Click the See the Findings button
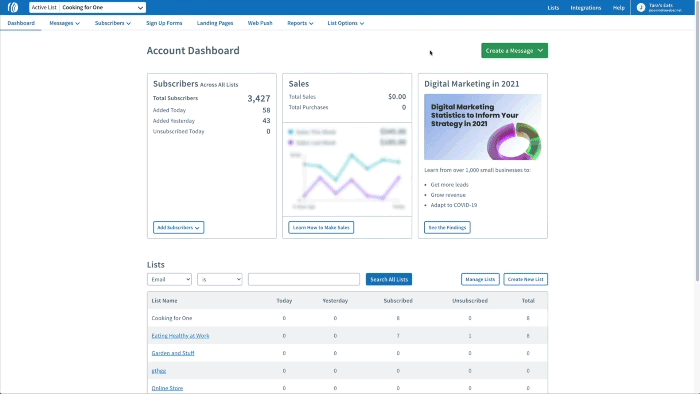Image resolution: width=700 pixels, height=394 pixels. pyautogui.click(x=447, y=228)
